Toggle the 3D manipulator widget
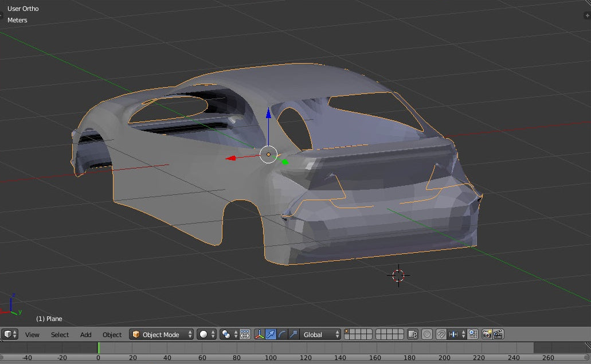 (x=259, y=334)
